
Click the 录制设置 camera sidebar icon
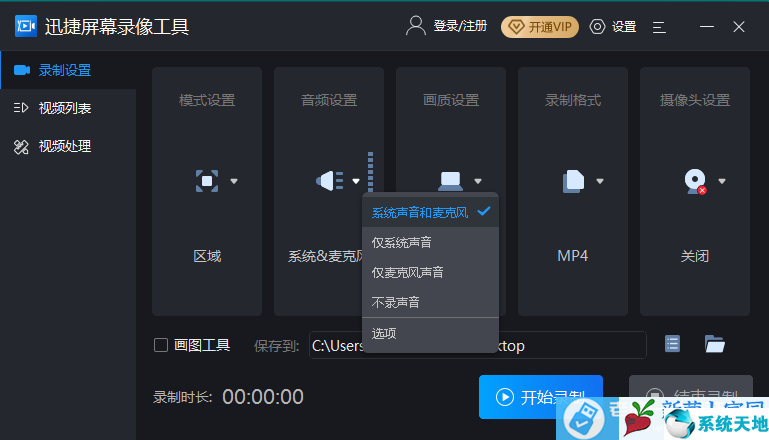tap(22, 70)
